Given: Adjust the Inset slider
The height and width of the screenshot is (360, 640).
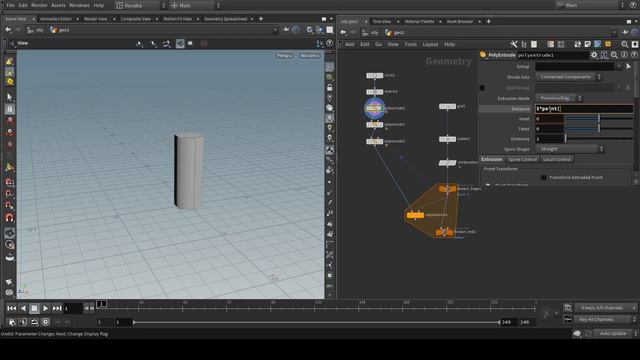Looking at the screenshot, I should pos(599,119).
